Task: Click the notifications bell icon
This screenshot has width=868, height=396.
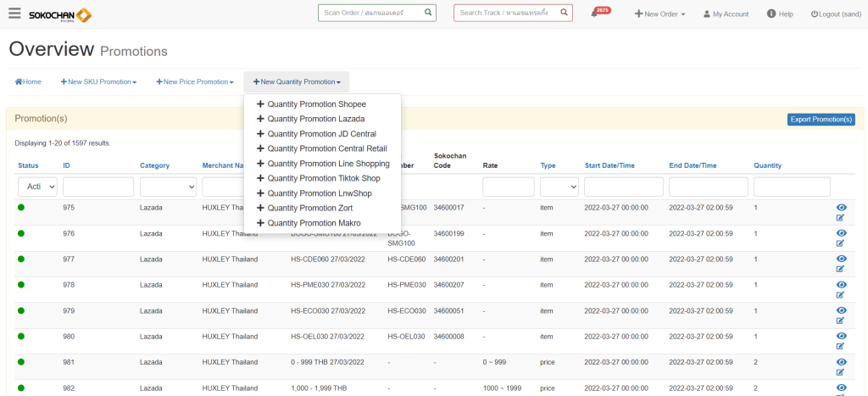Action: pos(594,14)
